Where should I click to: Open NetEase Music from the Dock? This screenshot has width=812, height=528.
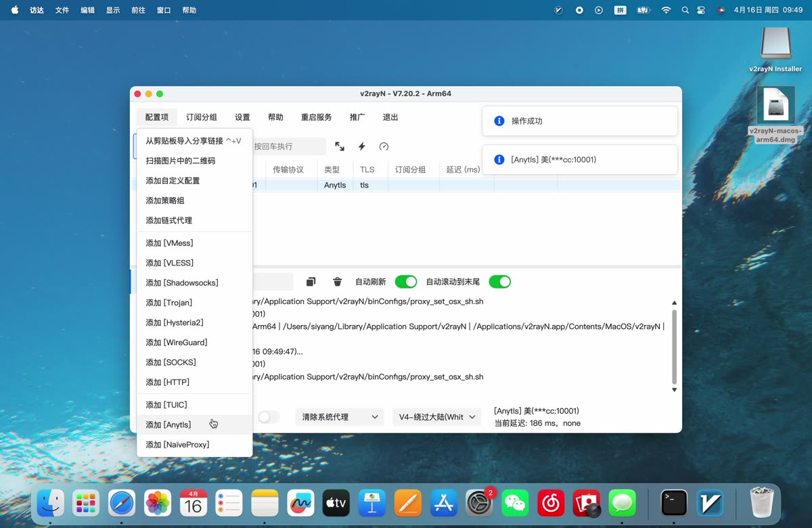pos(551,503)
